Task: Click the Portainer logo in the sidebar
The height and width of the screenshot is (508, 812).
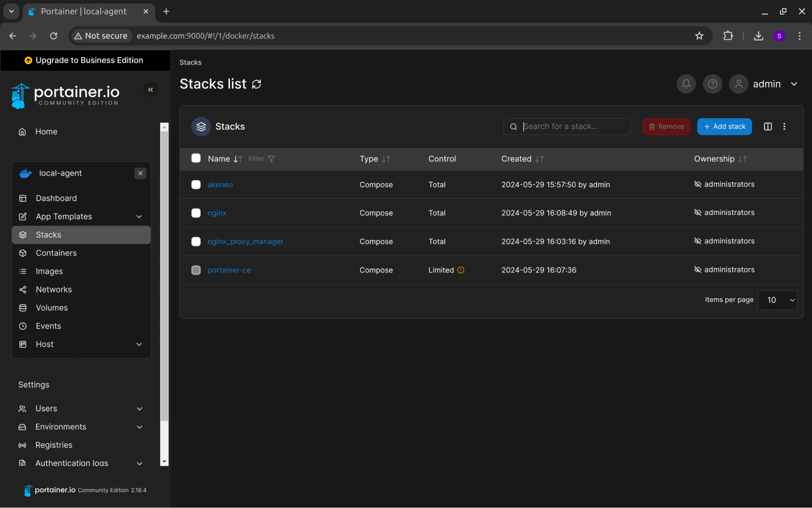Action: coord(65,96)
